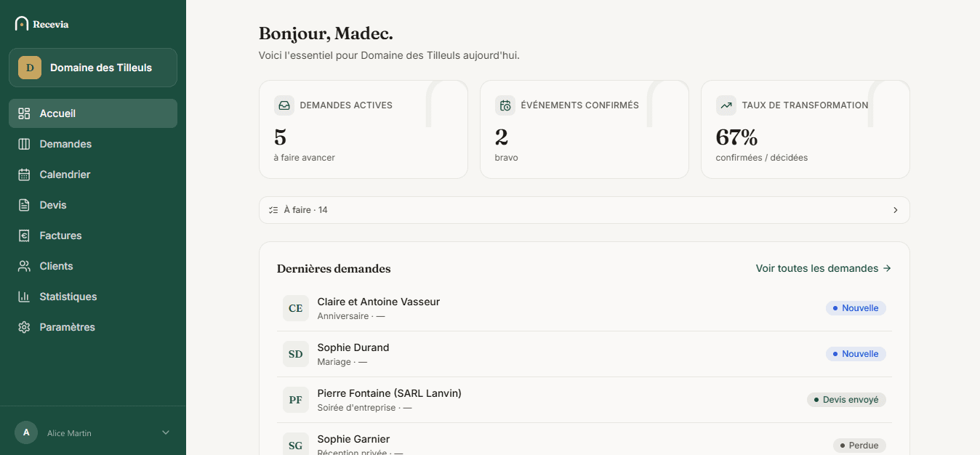Click the Demandes actives count 5

tap(280, 137)
